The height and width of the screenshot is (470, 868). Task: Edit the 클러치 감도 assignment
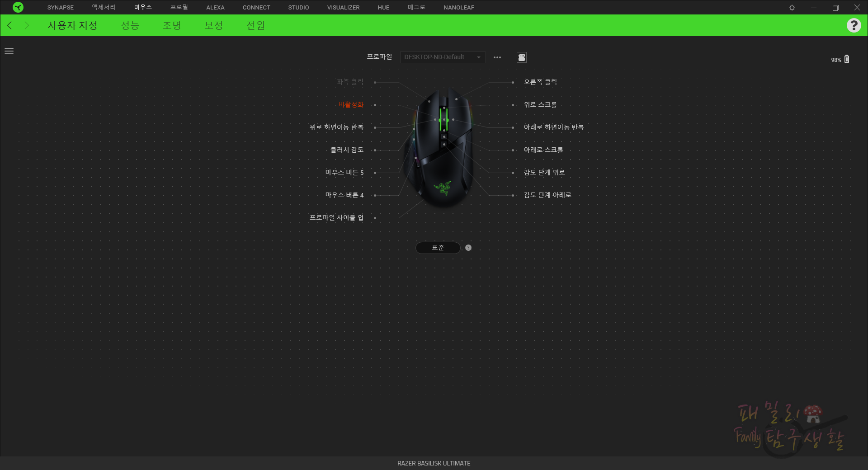pos(347,150)
